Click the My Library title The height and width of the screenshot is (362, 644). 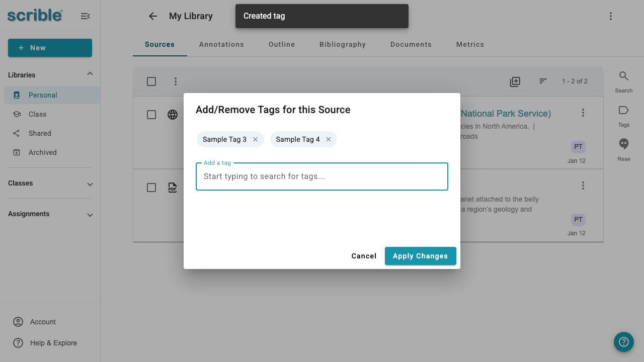click(191, 16)
